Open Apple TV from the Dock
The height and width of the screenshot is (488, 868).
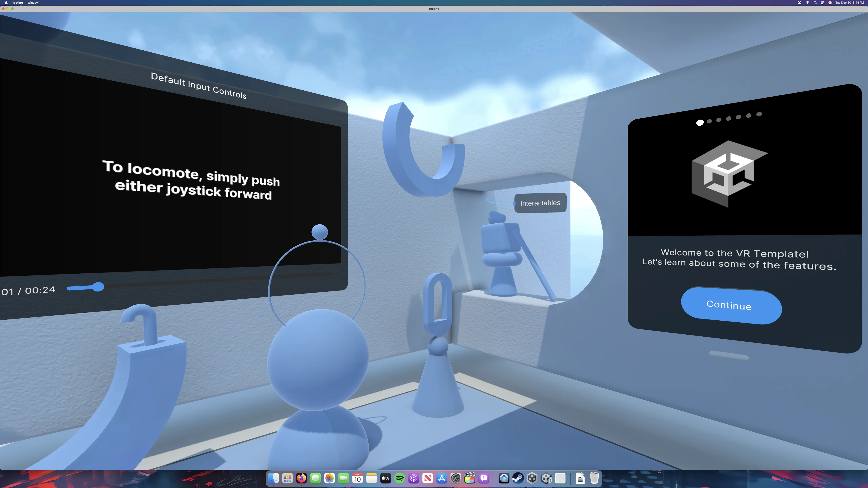[385, 478]
